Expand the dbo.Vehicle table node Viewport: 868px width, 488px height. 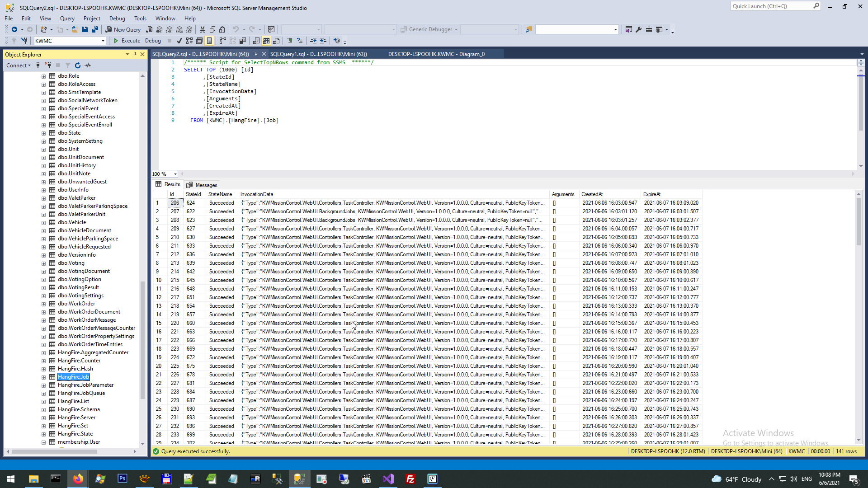44,223
